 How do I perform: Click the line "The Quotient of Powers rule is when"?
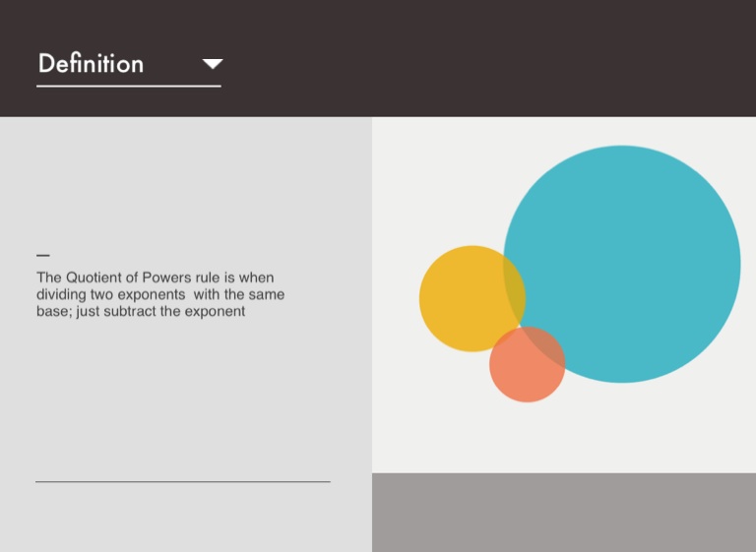(156, 277)
